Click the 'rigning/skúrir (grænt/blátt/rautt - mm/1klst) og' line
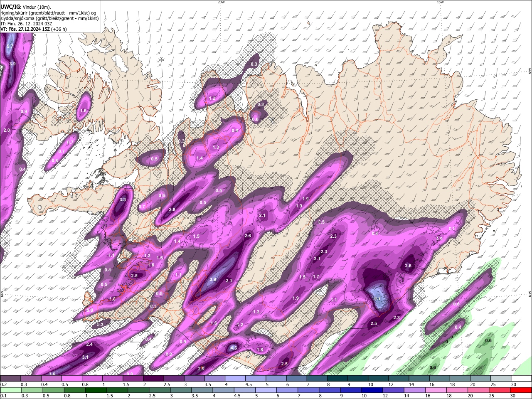This screenshot has height=399, width=532. tap(48, 12)
